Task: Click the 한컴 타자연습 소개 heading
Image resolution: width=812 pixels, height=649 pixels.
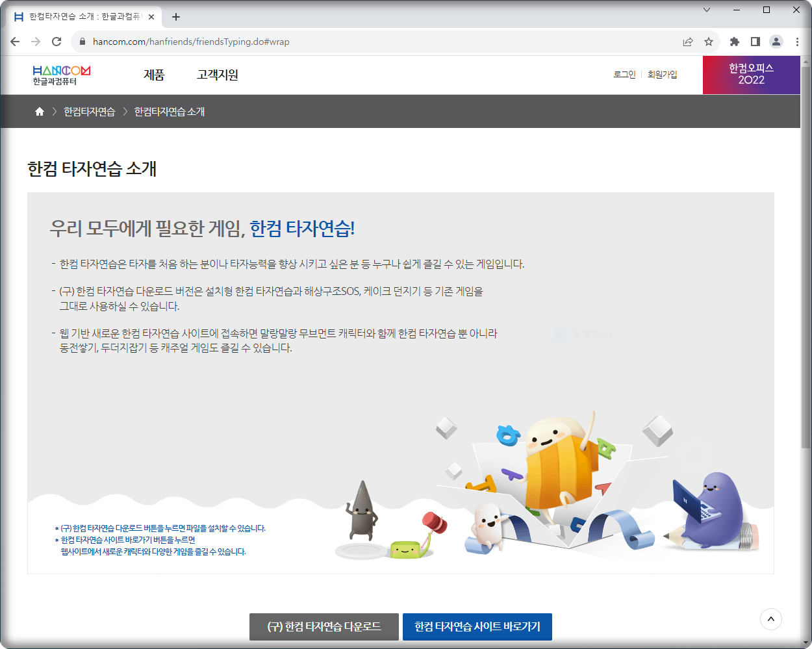Action: pyautogui.click(x=92, y=169)
